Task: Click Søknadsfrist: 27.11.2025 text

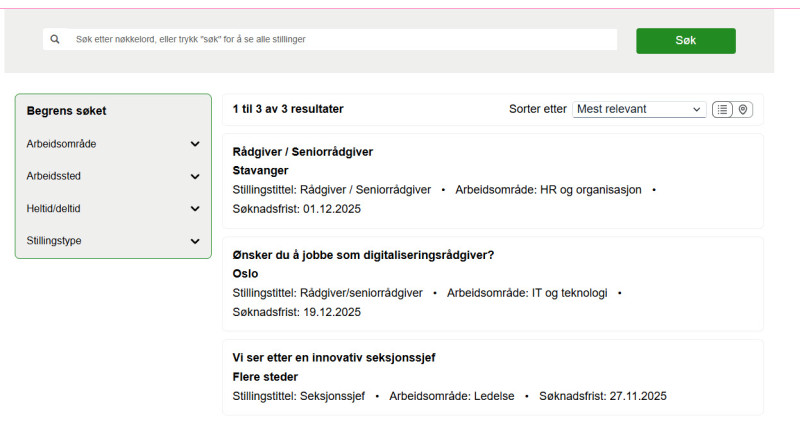Action: 603,396
